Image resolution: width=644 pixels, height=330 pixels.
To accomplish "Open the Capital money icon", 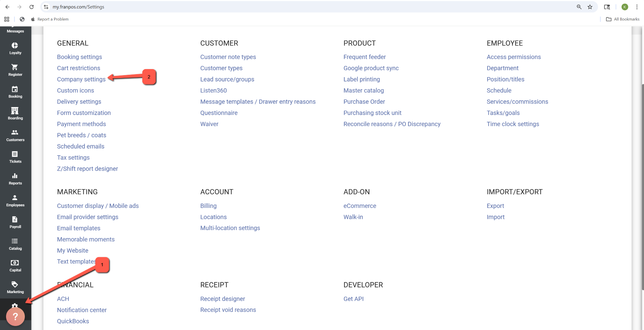I will (x=15, y=263).
